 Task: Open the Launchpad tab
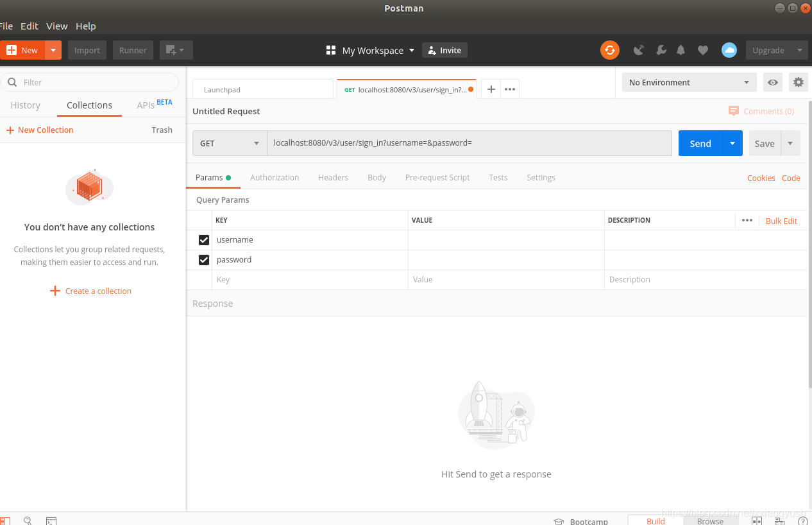pyautogui.click(x=263, y=89)
